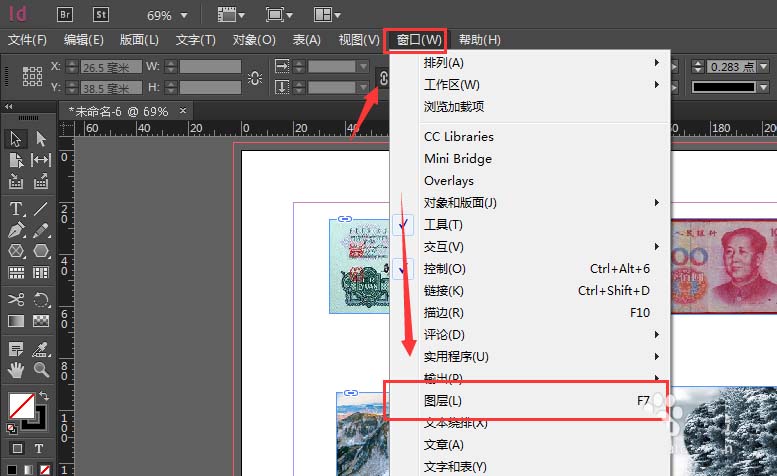Open Adobe Stock via the St icon

(101, 14)
